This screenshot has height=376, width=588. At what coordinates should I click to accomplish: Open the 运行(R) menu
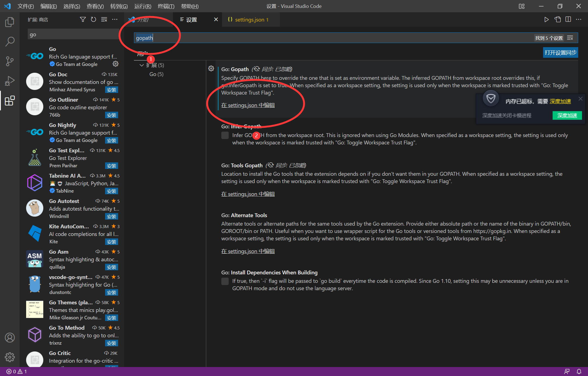143,6
